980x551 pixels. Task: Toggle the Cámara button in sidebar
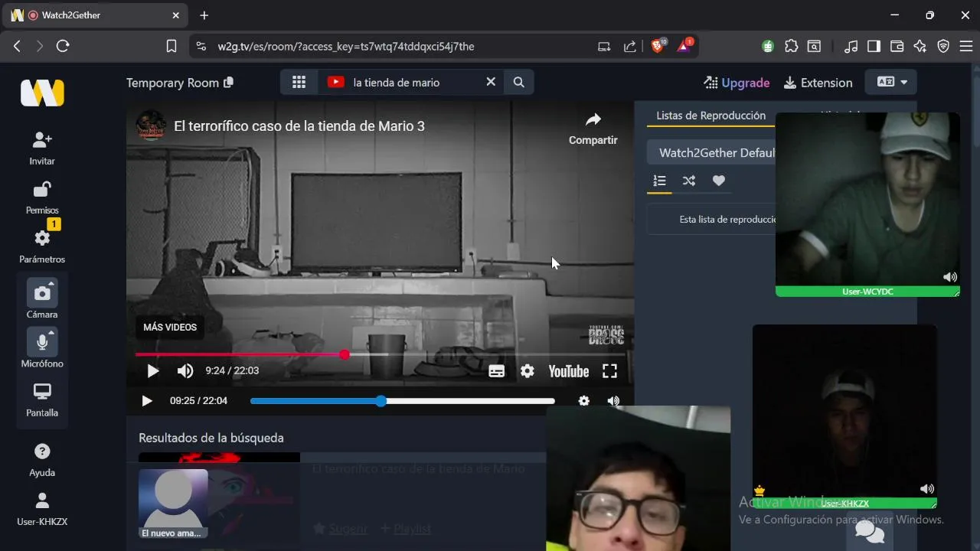coord(42,292)
